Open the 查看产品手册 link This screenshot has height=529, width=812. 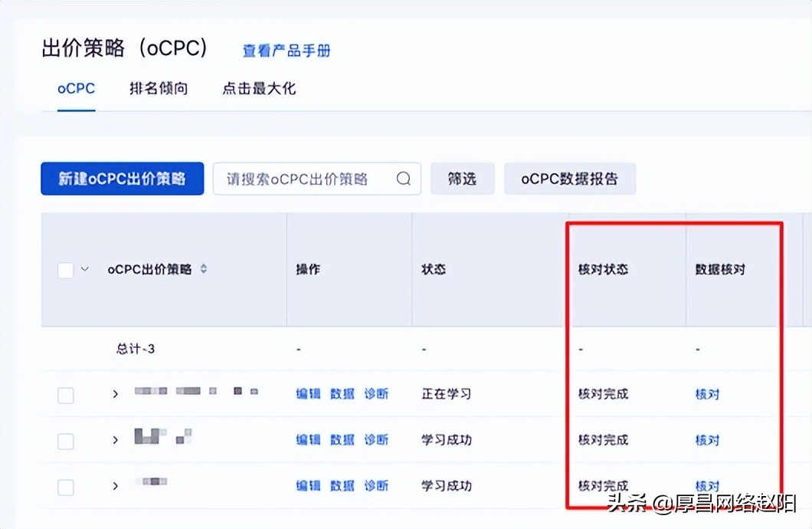point(286,50)
